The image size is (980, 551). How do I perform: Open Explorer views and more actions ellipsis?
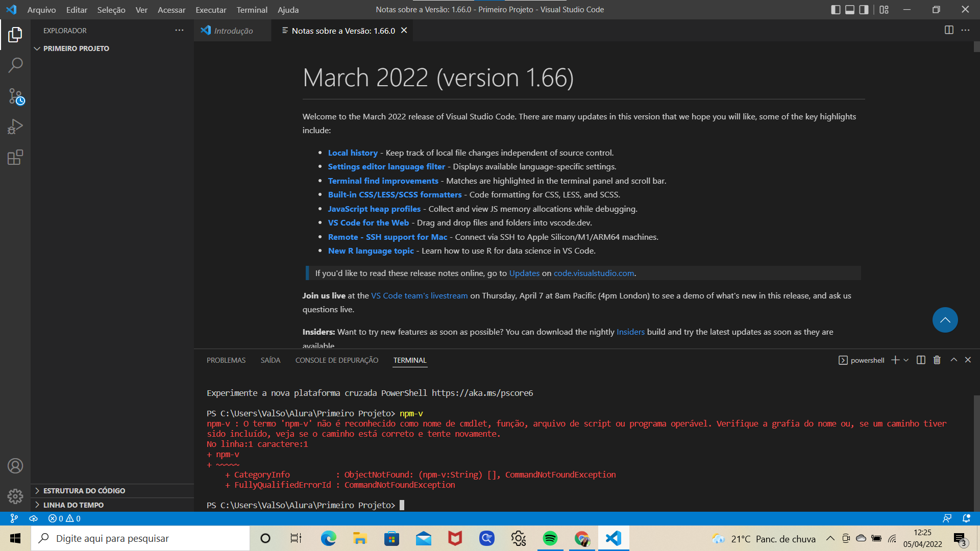click(x=179, y=31)
